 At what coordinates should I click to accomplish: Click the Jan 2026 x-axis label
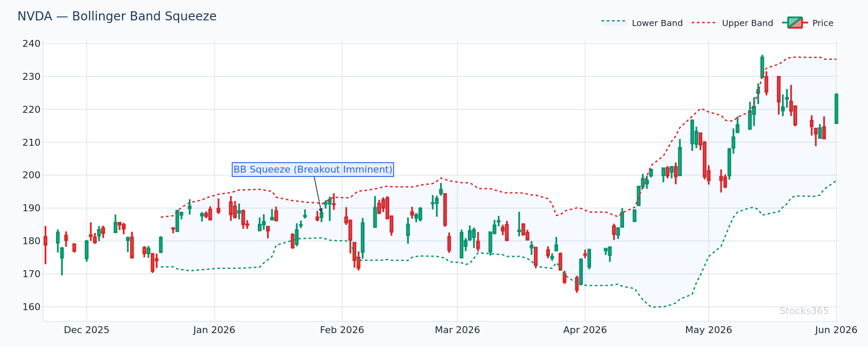pyautogui.click(x=214, y=330)
